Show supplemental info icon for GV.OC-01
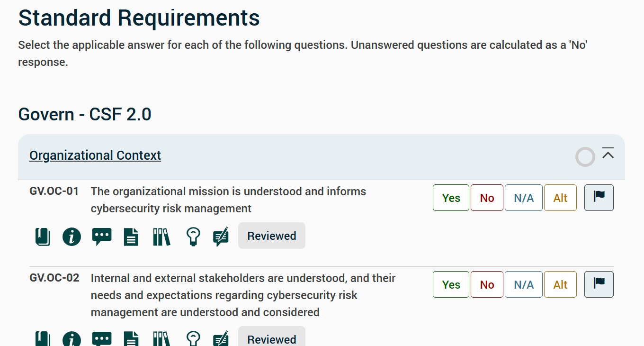The image size is (644, 346). [72, 237]
